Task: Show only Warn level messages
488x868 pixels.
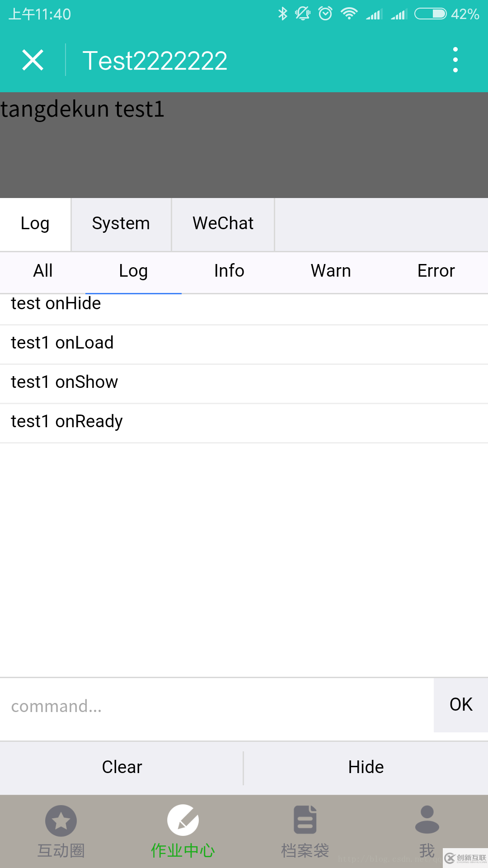Action: (331, 271)
